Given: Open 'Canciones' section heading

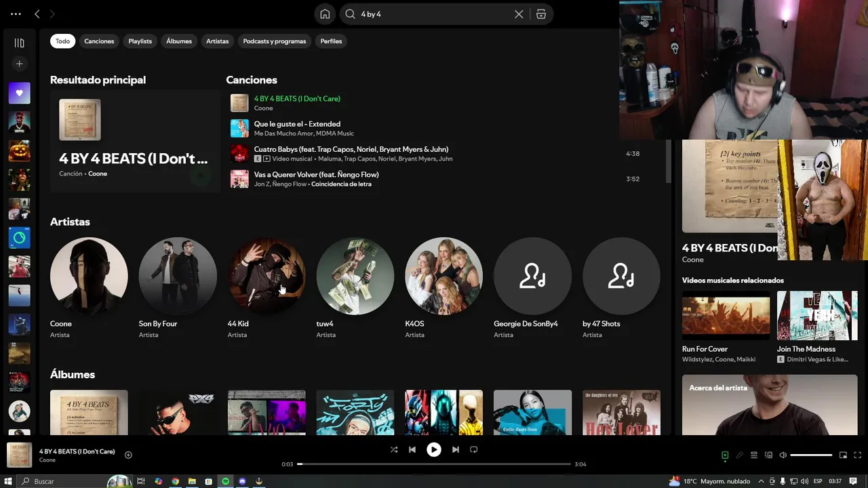Looking at the screenshot, I should tap(252, 80).
